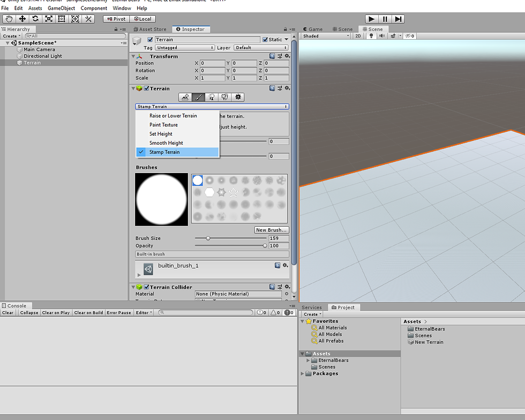Toggle the Static checkbox
The height and width of the screenshot is (420, 525).
click(265, 40)
